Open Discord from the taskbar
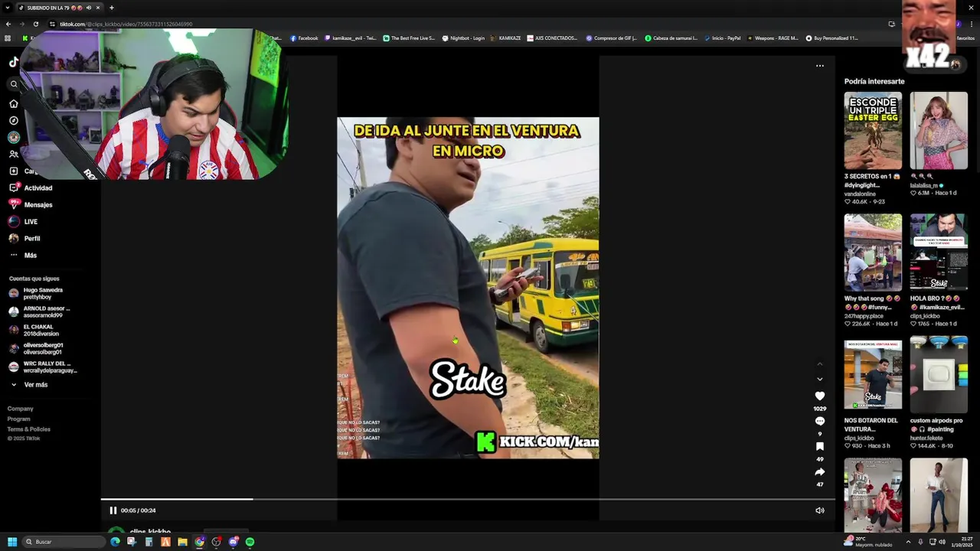Image resolution: width=980 pixels, height=551 pixels. 233,542
